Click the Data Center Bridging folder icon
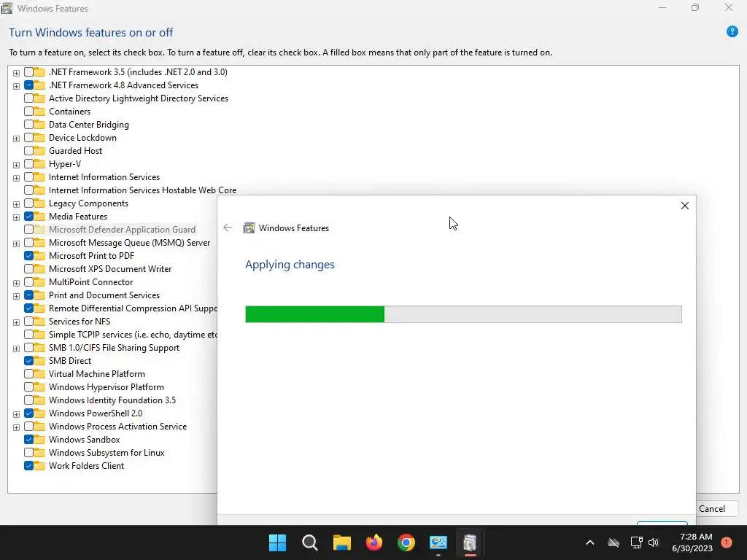Image resolution: width=747 pixels, height=560 pixels. (40, 125)
